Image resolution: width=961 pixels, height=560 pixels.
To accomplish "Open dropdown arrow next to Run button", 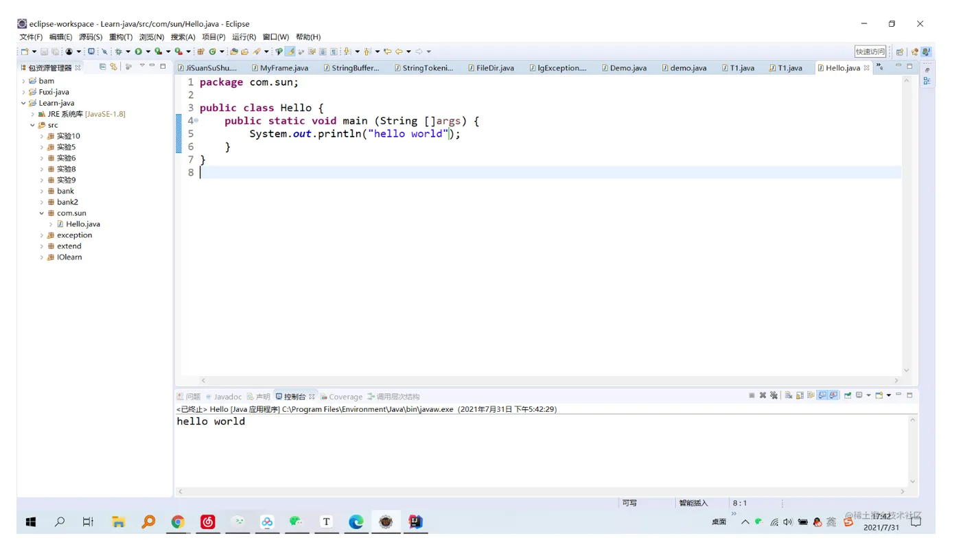I will 148,51.
